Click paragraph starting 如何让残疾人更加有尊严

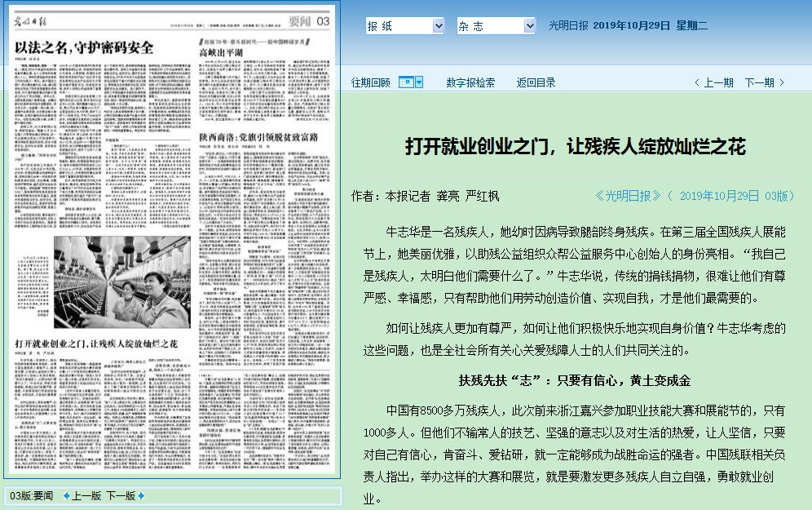point(574,339)
